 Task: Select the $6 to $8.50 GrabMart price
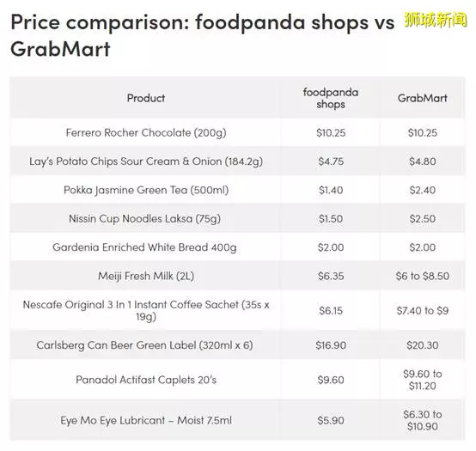click(x=422, y=277)
